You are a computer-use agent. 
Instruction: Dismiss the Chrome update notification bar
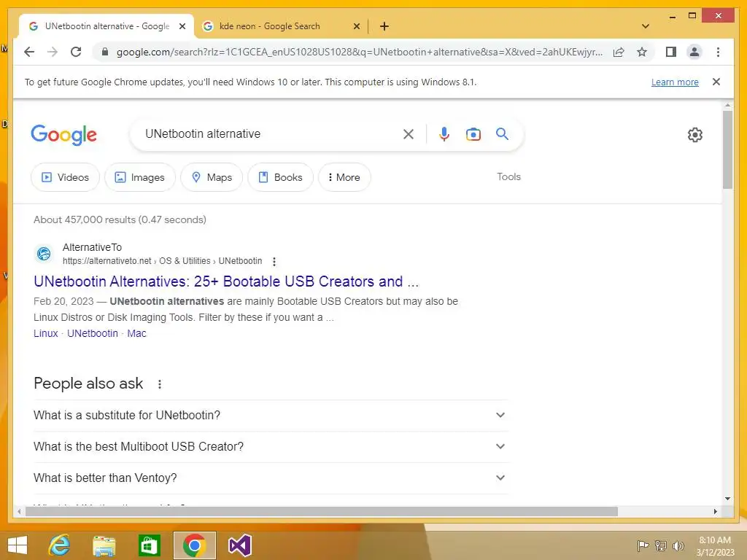pyautogui.click(x=716, y=82)
